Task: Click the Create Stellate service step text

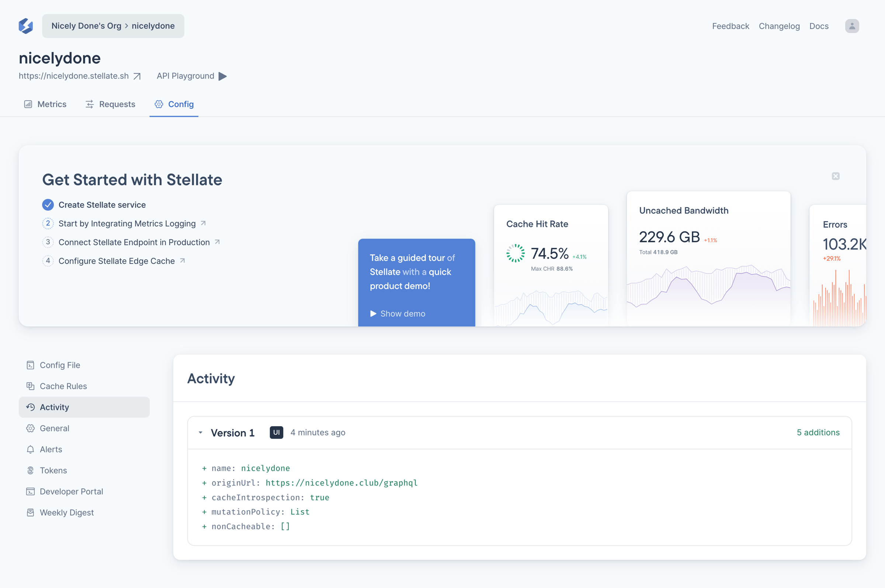Action: click(x=102, y=205)
